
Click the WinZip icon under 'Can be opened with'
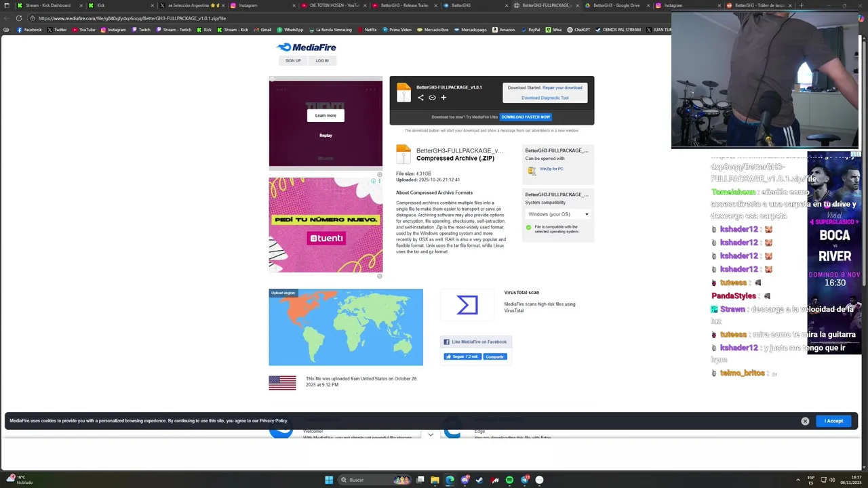pyautogui.click(x=532, y=171)
